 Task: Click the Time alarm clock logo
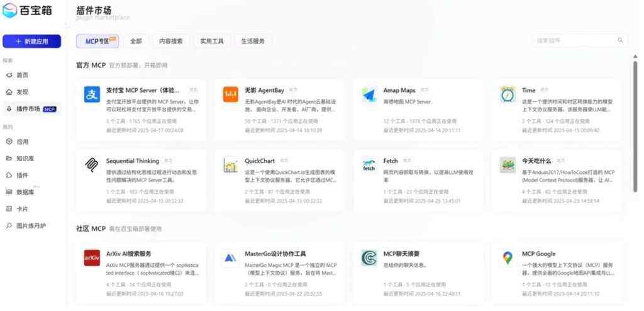pyautogui.click(x=508, y=94)
